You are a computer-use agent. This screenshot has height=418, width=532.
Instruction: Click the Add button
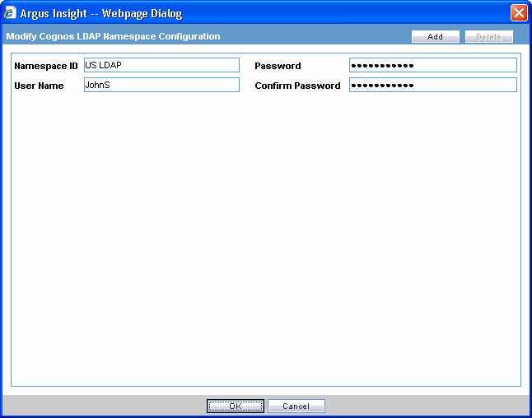(x=436, y=36)
